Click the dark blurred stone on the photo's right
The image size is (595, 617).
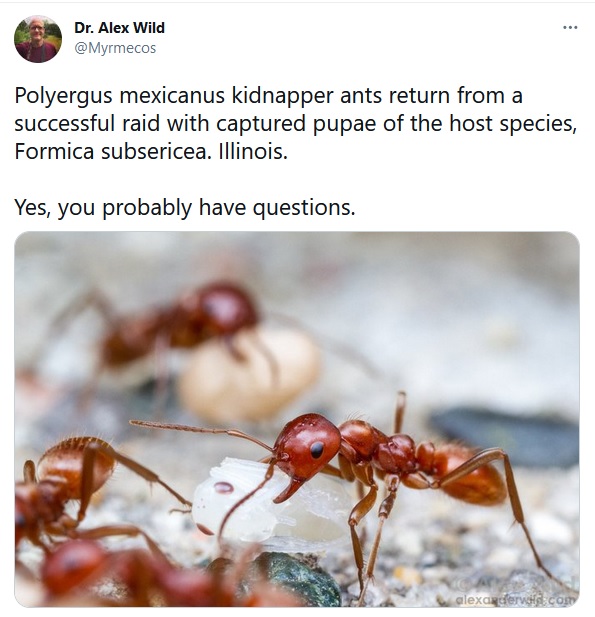coord(506,437)
